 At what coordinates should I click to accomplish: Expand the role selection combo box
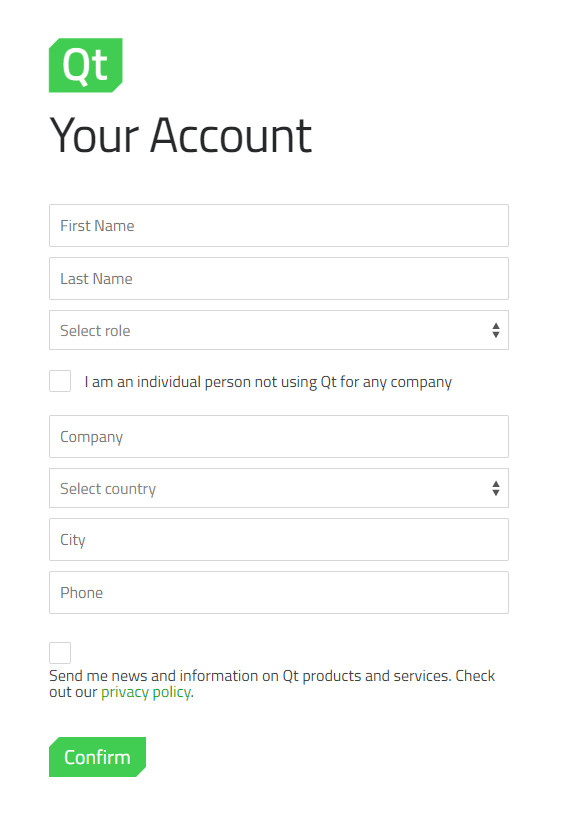(x=278, y=330)
